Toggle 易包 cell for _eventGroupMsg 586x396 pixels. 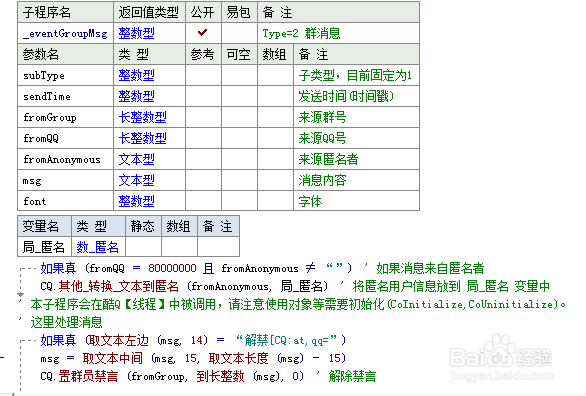click(239, 34)
